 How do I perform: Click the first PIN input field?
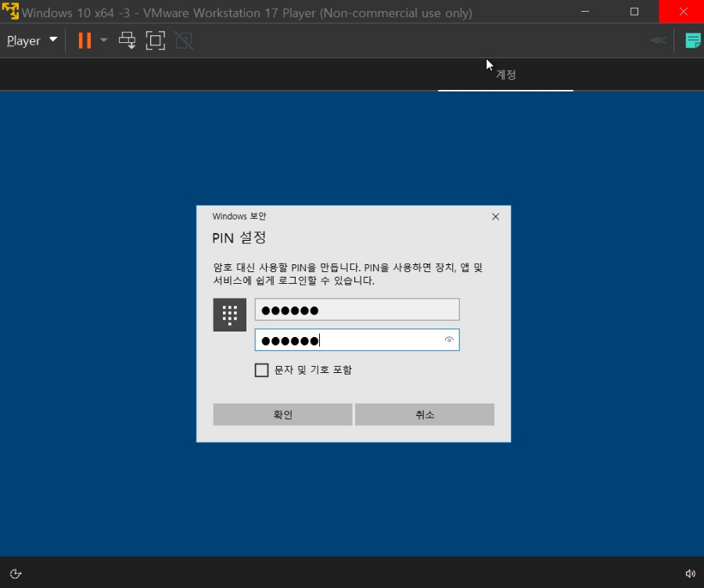(357, 310)
